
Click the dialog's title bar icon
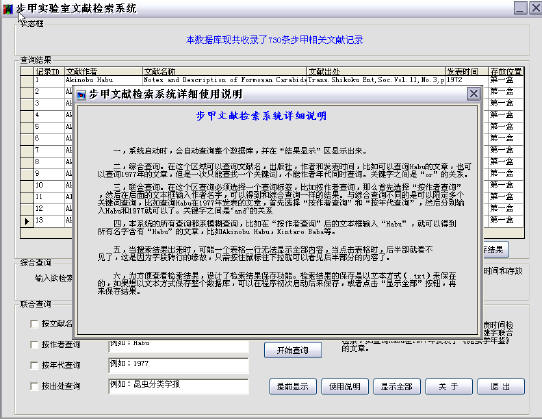(x=81, y=94)
